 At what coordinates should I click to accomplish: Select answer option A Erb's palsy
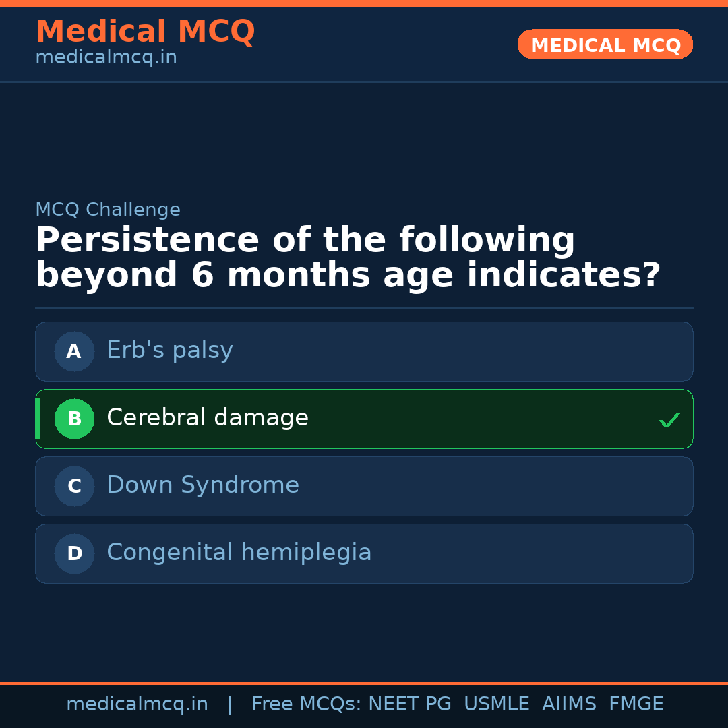coord(364,351)
